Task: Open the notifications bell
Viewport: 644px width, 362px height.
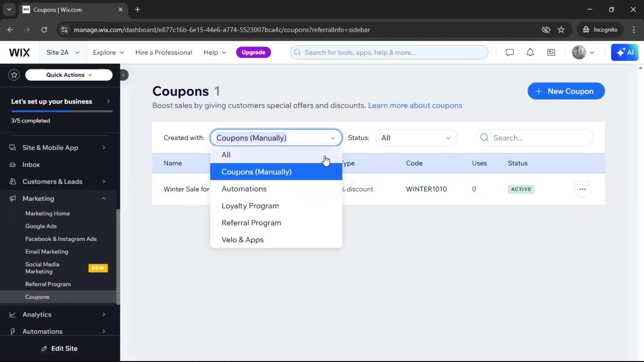Action: pos(530,52)
